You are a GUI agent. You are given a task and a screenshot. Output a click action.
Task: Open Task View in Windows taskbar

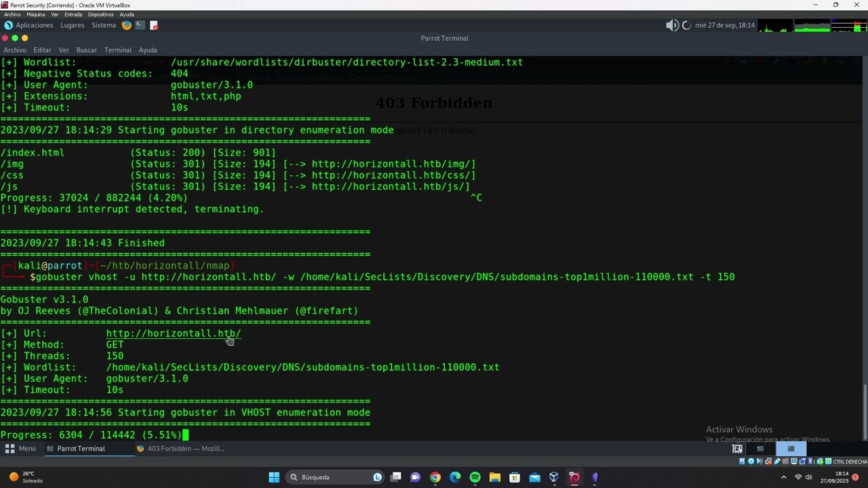(x=396, y=477)
